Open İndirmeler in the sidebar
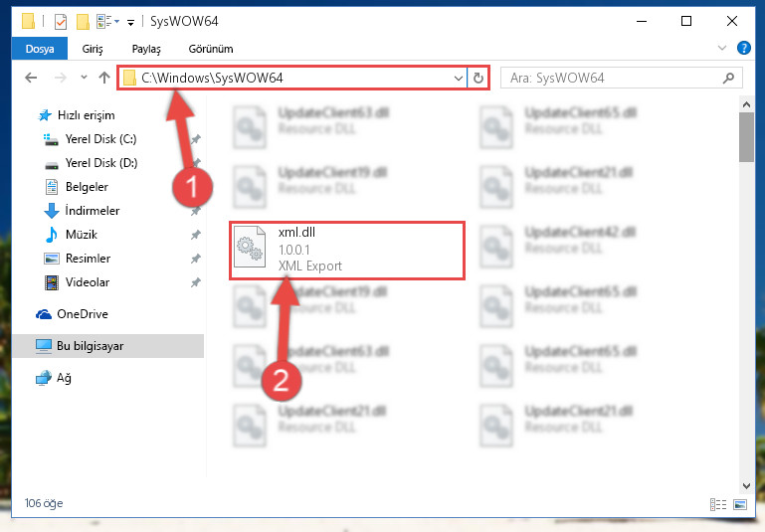 (93, 211)
